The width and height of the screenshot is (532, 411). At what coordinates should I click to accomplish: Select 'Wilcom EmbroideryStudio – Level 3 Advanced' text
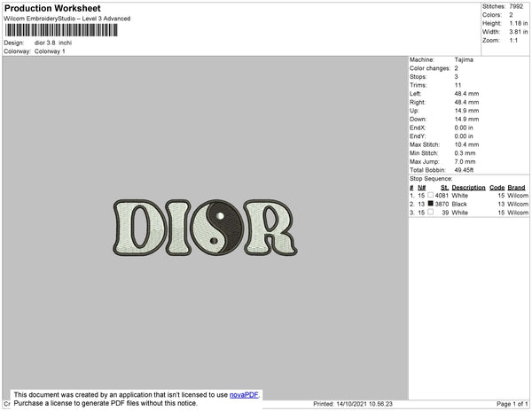[67, 19]
